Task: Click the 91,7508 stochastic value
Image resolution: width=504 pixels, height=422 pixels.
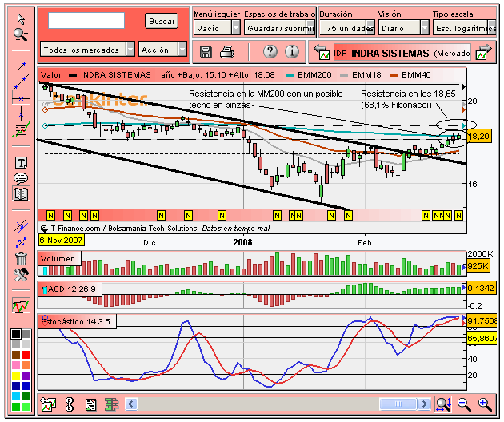Action: [482, 321]
